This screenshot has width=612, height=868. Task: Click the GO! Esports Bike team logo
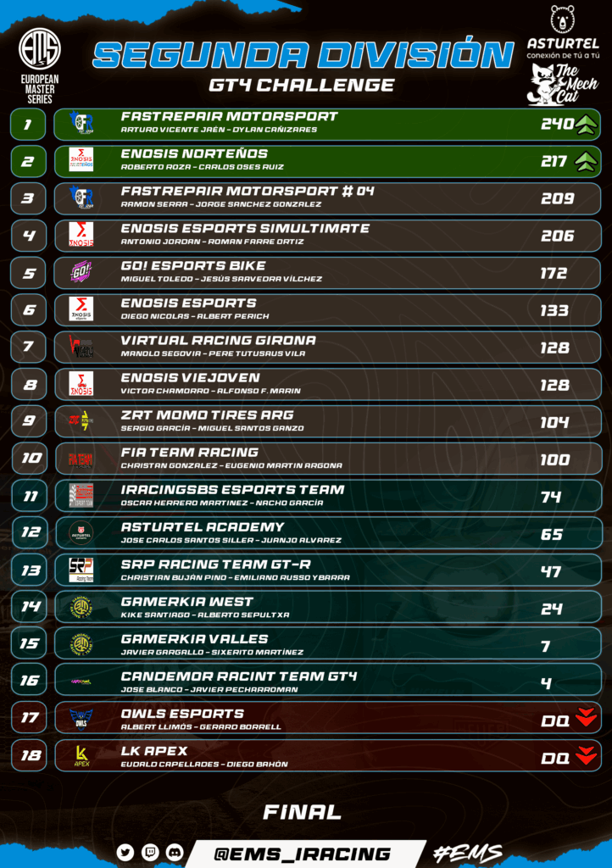[x=81, y=272]
